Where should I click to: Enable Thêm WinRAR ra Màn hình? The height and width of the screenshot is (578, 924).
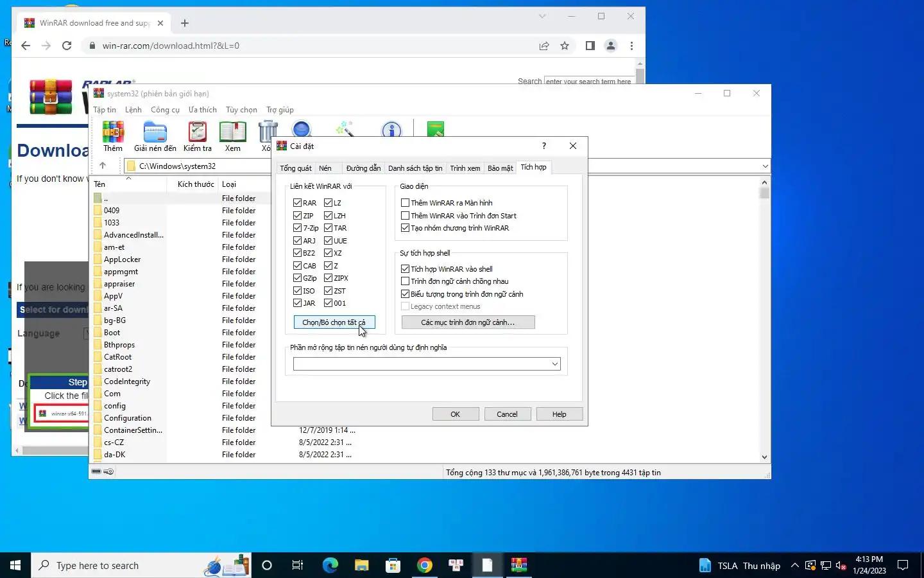tap(405, 203)
